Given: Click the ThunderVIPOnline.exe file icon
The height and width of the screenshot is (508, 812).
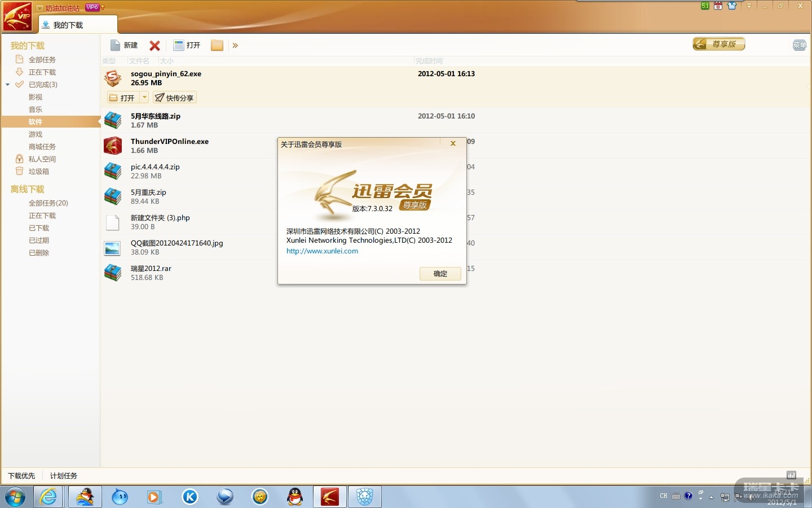Looking at the screenshot, I should pyautogui.click(x=113, y=146).
